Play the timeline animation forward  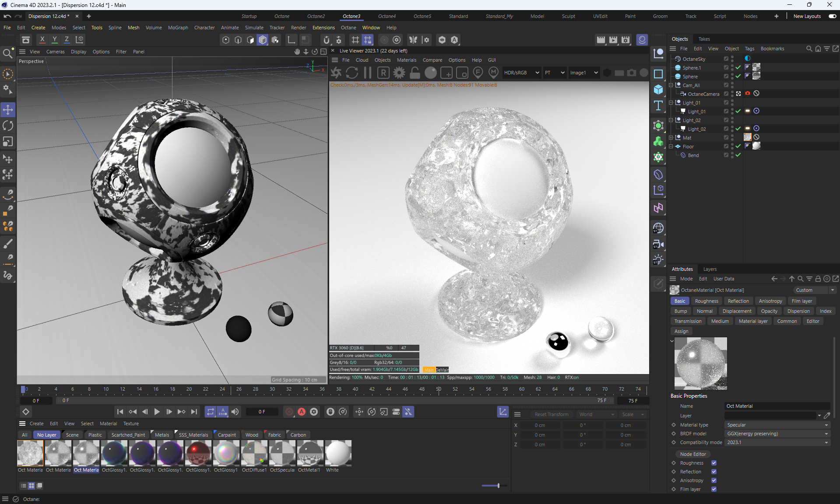point(157,412)
